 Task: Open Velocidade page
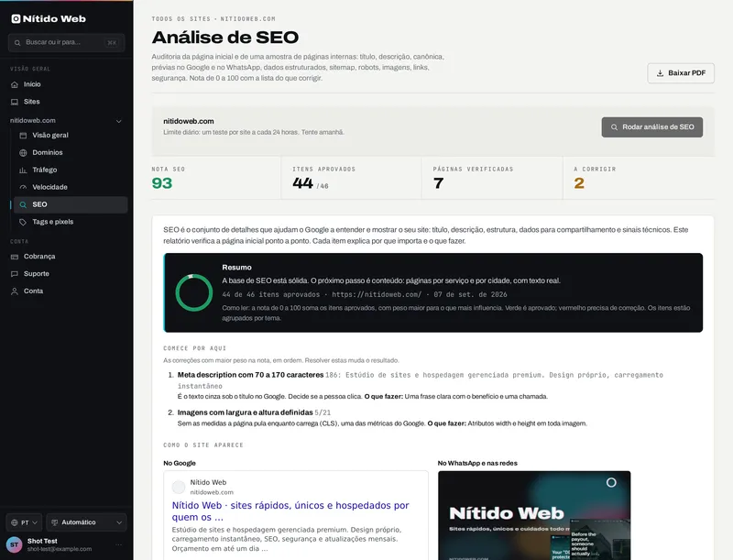(x=71, y=188)
